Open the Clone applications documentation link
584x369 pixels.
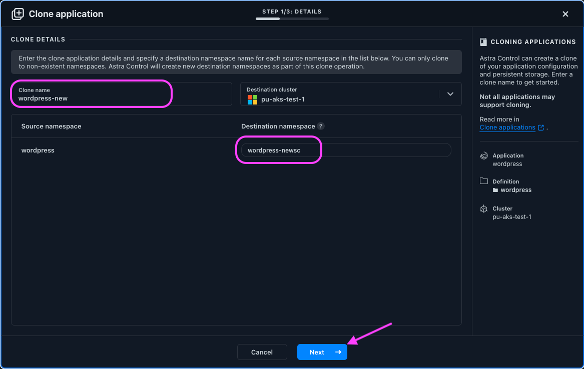pyautogui.click(x=507, y=128)
